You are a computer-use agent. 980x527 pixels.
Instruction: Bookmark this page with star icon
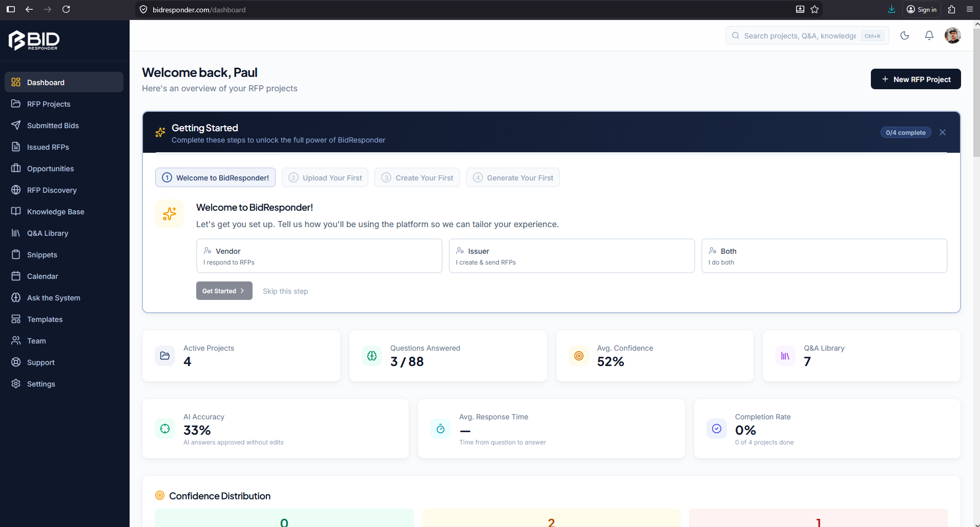click(x=815, y=9)
